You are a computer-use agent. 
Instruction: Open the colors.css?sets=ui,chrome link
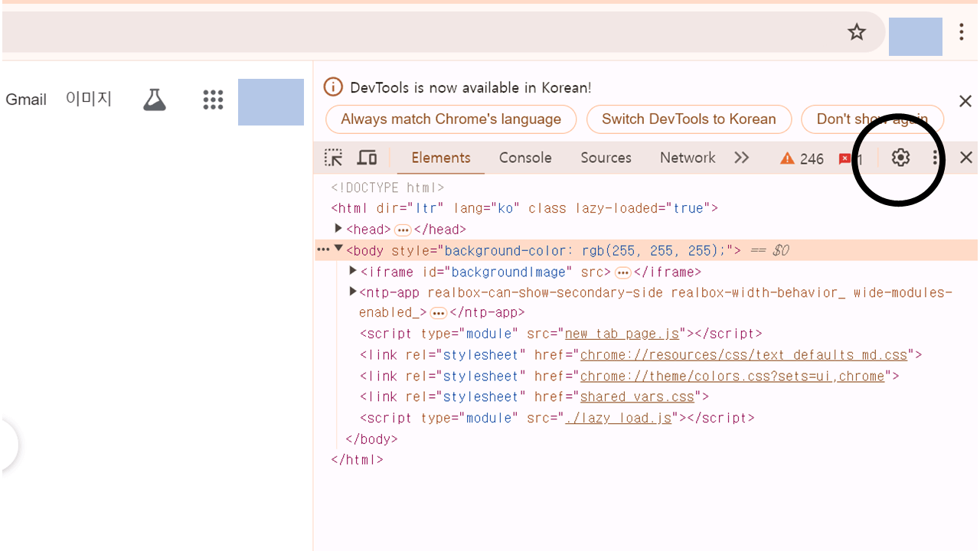pyautogui.click(x=733, y=377)
